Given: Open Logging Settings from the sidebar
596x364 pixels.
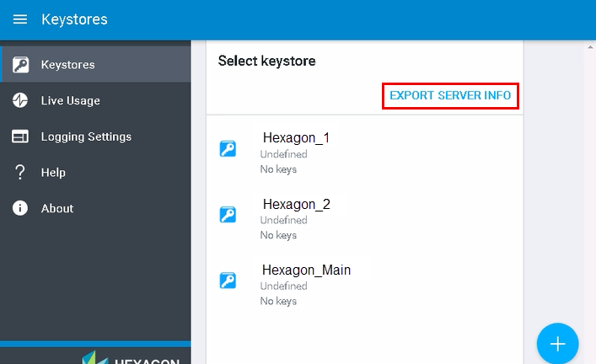Looking at the screenshot, I should tap(86, 136).
